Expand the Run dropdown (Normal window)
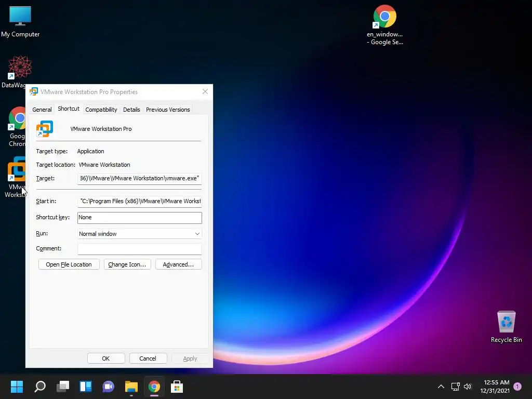The width and height of the screenshot is (532, 399). tap(139, 234)
